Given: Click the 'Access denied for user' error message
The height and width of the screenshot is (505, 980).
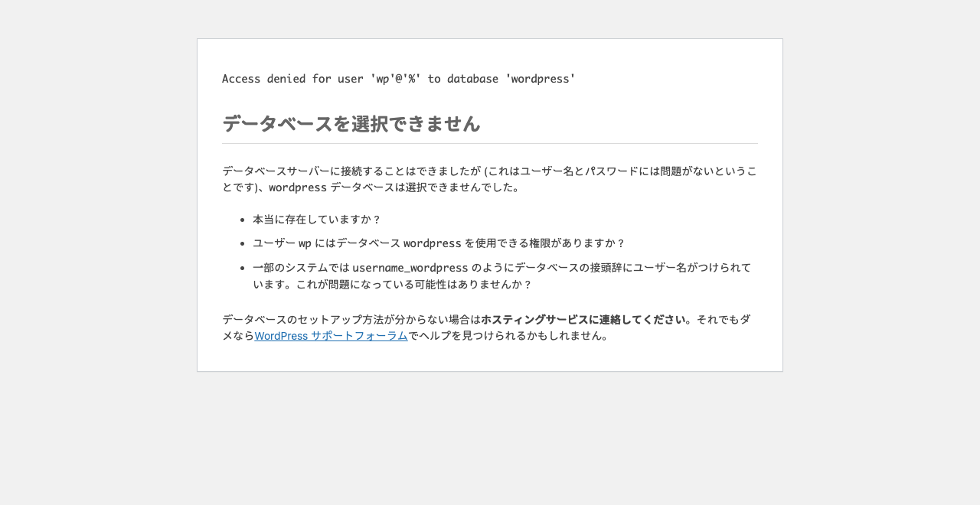Looking at the screenshot, I should [399, 79].
